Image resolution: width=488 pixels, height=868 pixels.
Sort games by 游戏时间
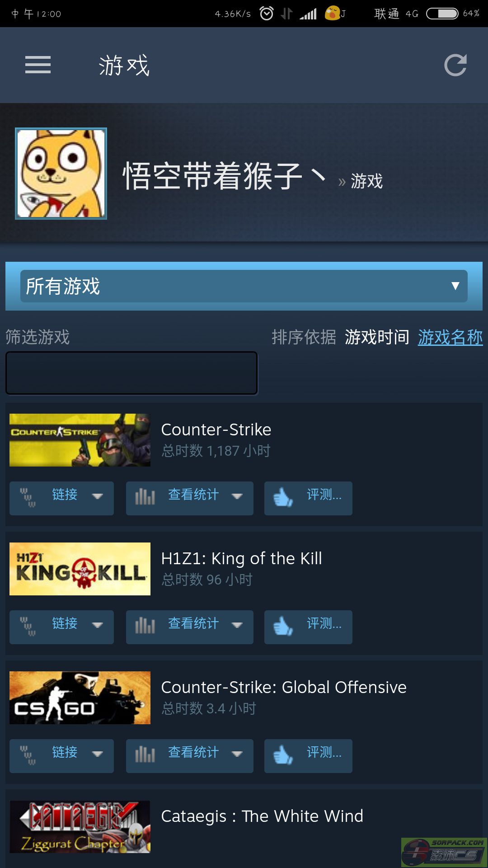coord(377,337)
